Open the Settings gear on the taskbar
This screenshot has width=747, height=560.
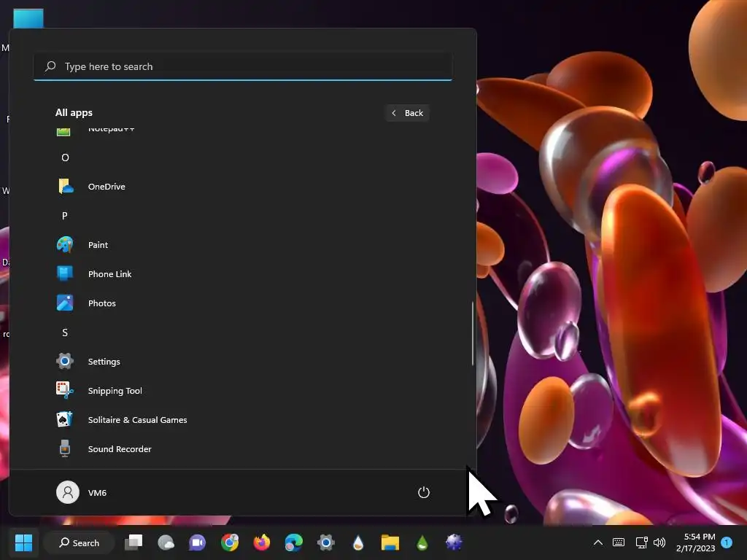(x=326, y=542)
